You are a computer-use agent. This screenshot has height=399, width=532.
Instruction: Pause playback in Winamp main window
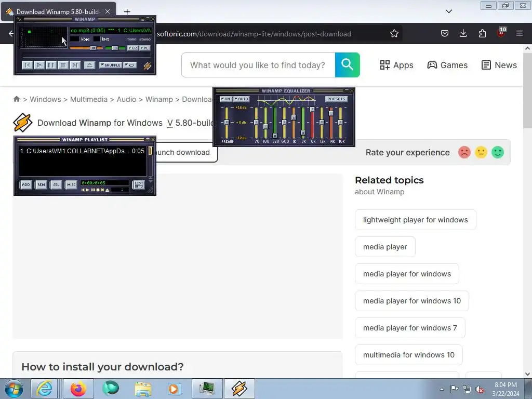(51, 65)
